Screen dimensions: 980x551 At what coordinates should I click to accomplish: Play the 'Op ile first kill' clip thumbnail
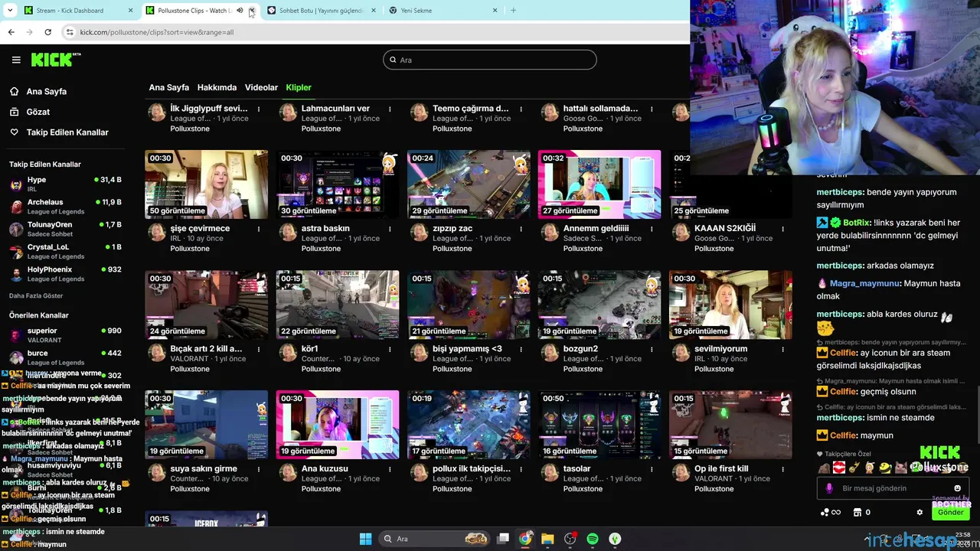730,425
